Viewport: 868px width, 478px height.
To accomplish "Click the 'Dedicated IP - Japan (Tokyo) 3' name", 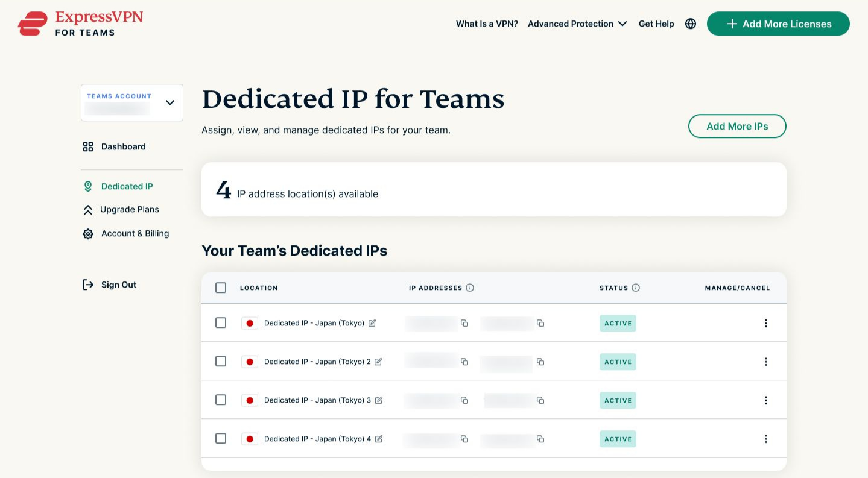I will (317, 400).
